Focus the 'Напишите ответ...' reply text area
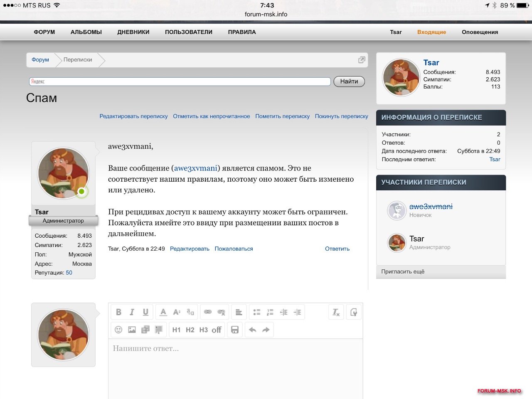Image resolution: width=532 pixels, height=399 pixels. pos(236,369)
